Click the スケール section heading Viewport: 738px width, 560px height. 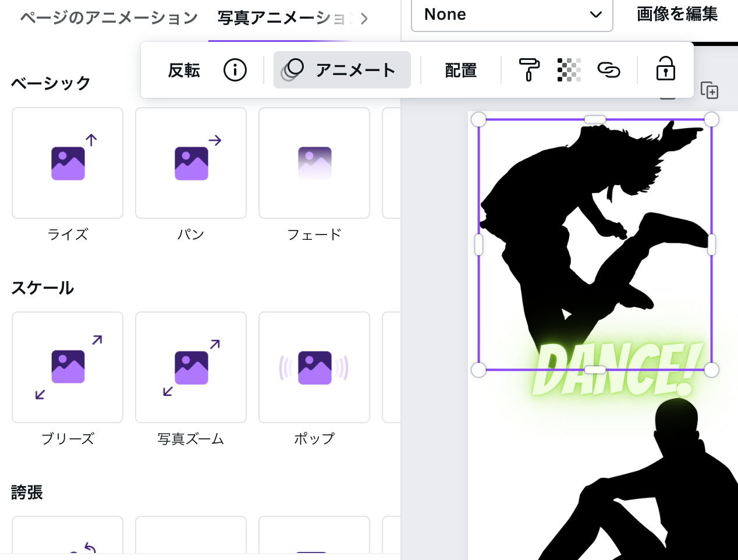(x=42, y=288)
